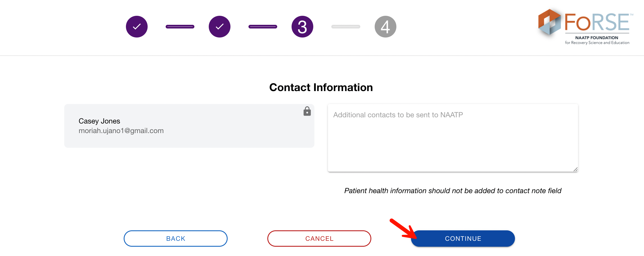
Task: Click the lock icon on contact card
Action: tap(307, 111)
